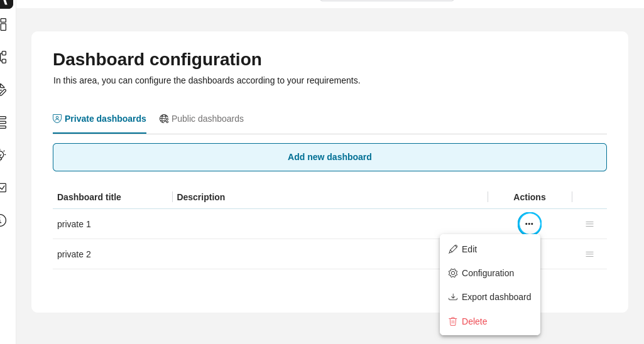The height and width of the screenshot is (344, 644).
Task: Open the dashboard layout icon in sidebar
Action: [3, 24]
